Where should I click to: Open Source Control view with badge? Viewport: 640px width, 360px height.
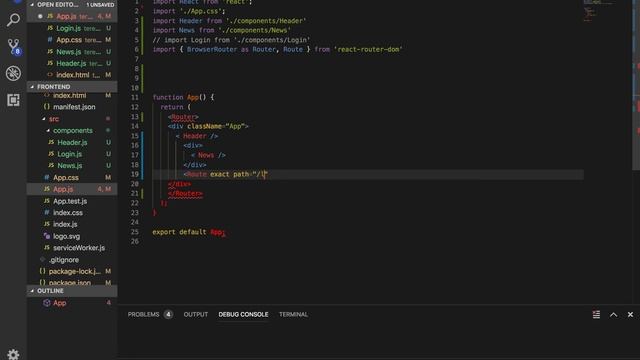pyautogui.click(x=13, y=47)
